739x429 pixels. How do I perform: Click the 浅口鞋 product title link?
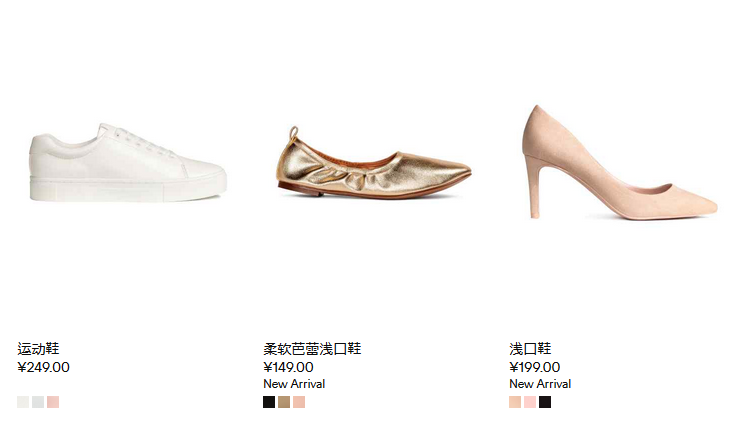pyautogui.click(x=530, y=349)
